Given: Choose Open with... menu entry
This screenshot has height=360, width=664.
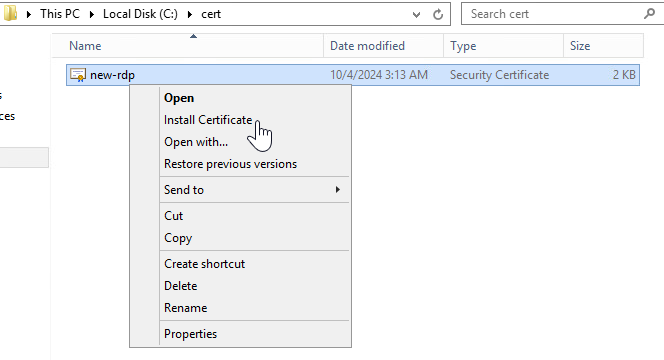Looking at the screenshot, I should click(196, 142).
